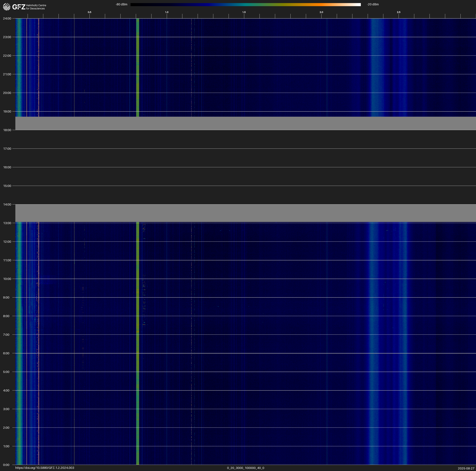Screen dimensions: 476x471
Task: Click the 0.5 frequency axis label
Action: [x=89, y=12]
